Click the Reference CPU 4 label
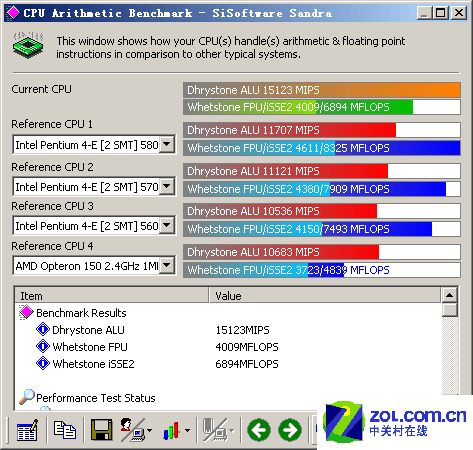The height and width of the screenshot is (450, 473). click(x=52, y=246)
